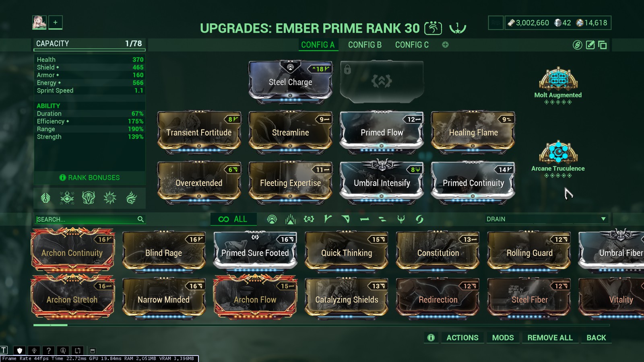This screenshot has height=362, width=644.
Task: Open the Arcane Truculence slot
Action: [558, 158]
